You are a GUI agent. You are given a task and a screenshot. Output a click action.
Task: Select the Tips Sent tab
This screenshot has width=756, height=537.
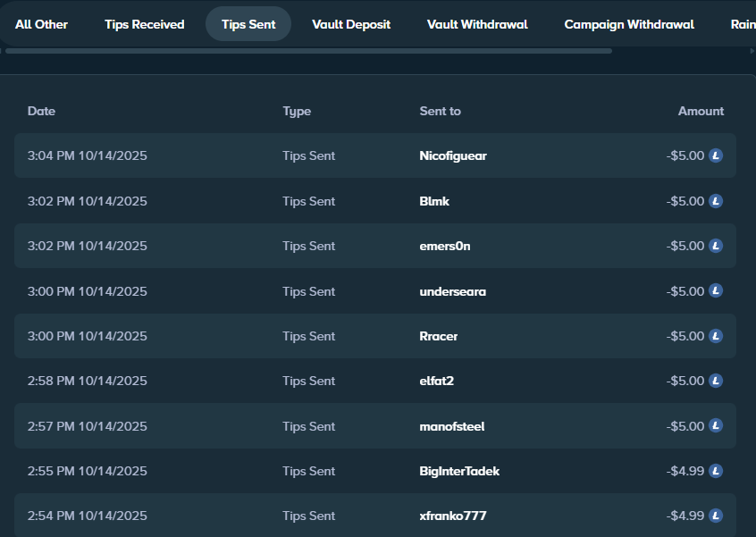tap(248, 24)
